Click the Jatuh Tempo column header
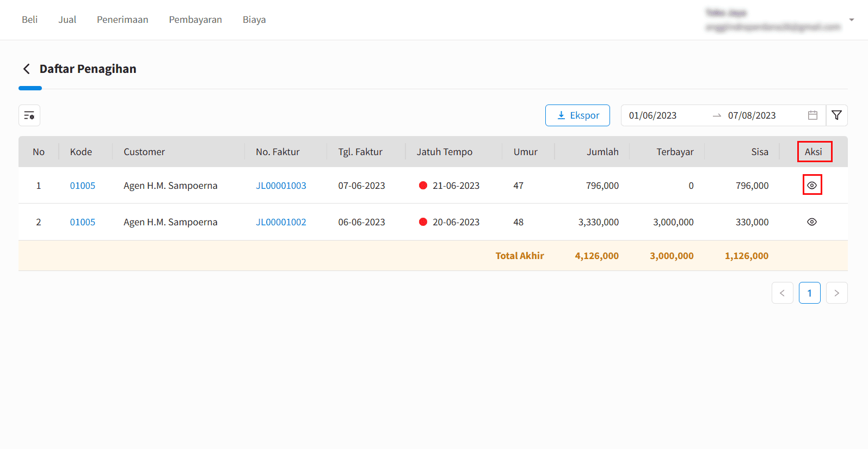The width and height of the screenshot is (868, 449). [445, 152]
